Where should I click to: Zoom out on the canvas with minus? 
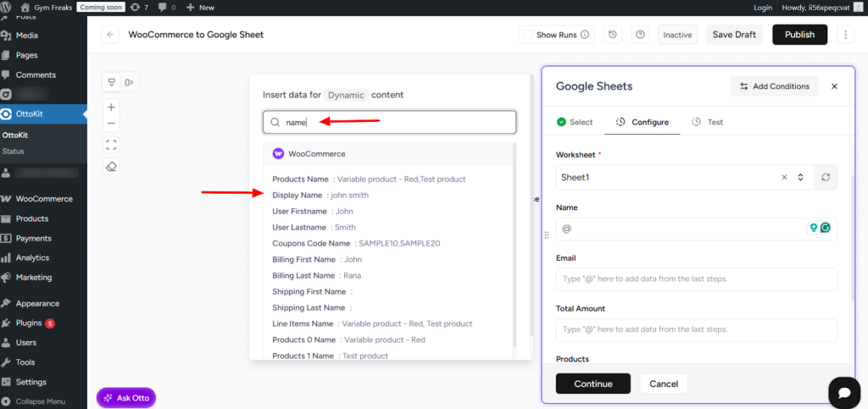point(111,124)
